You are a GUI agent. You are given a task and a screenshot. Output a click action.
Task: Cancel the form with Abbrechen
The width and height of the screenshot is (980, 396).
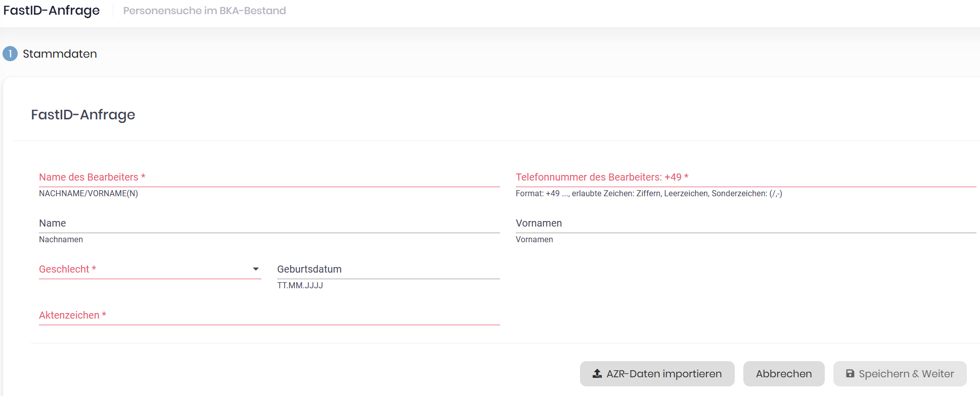(783, 374)
